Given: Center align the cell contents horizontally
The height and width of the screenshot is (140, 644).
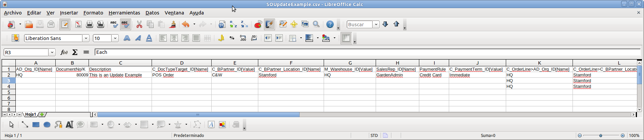Looking at the screenshot, I should [174, 38].
